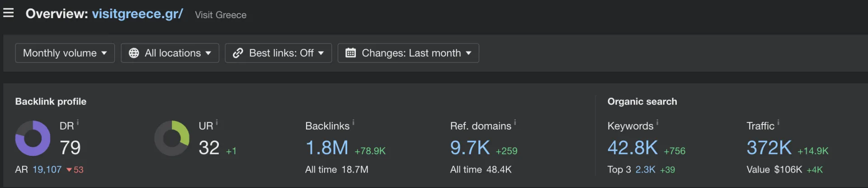Click the Top 3 change +39
The width and height of the screenshot is (868, 188).
coord(667,169)
